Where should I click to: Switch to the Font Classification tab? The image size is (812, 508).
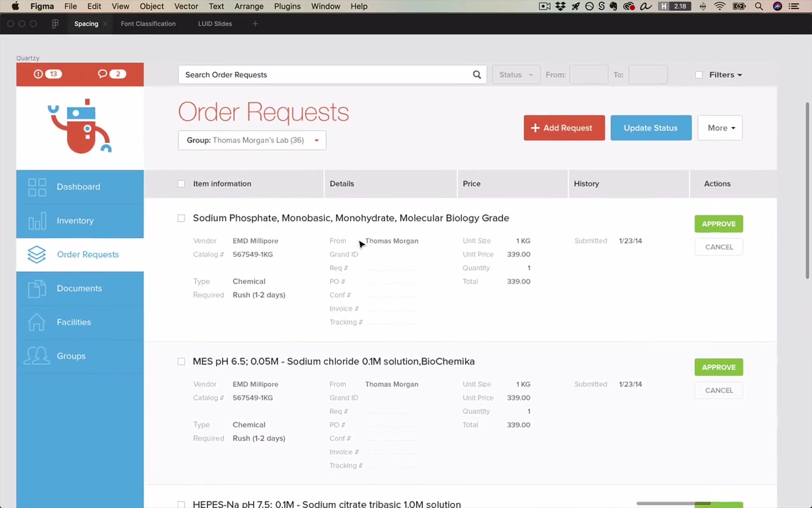click(148, 23)
